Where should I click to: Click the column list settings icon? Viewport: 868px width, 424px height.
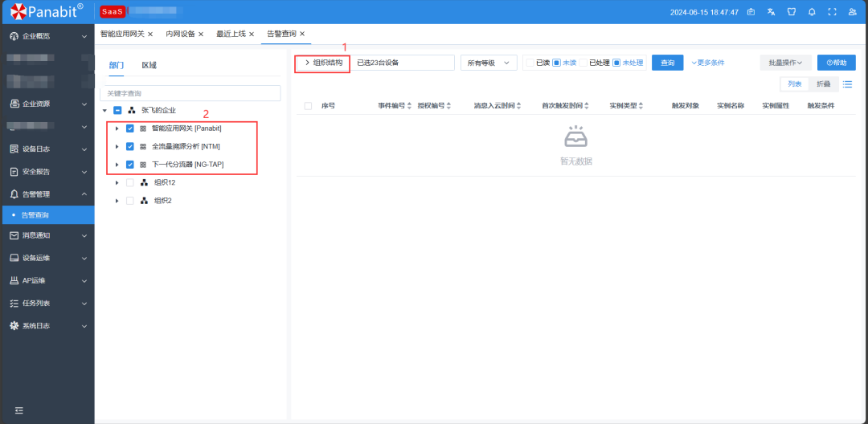847,84
